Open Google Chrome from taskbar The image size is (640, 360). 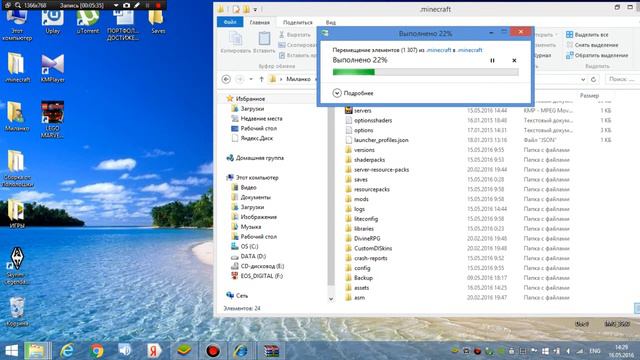coord(97,351)
